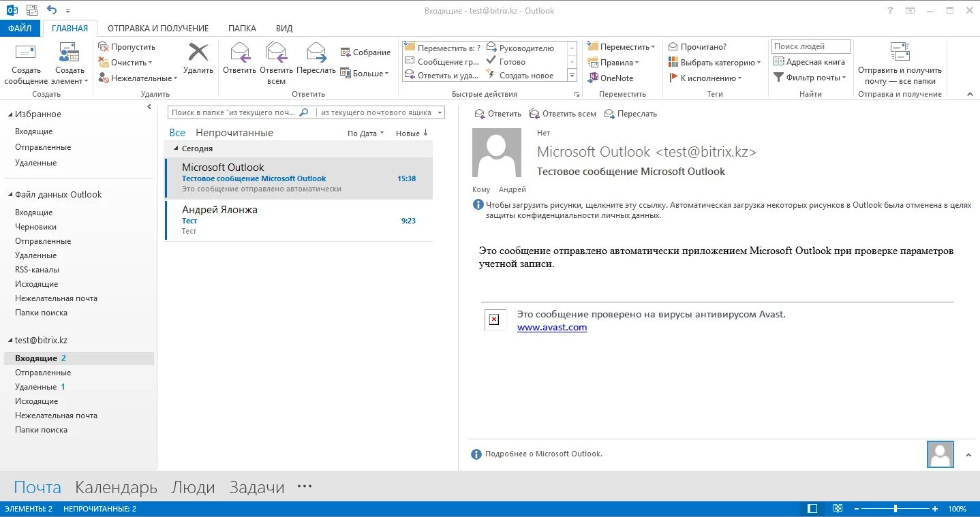Mark message as Read (Прочитано?)

coord(697,47)
